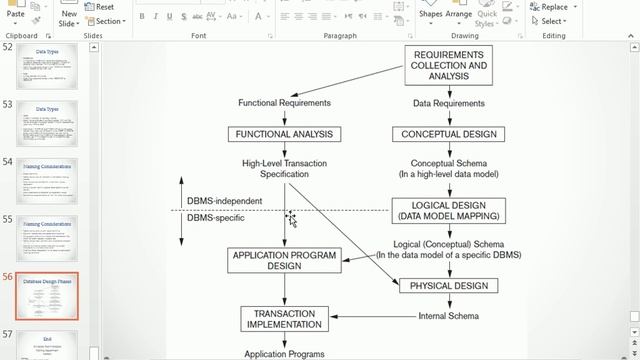Open the New Slide dropdown
The image size is (640, 360).
point(69,24)
